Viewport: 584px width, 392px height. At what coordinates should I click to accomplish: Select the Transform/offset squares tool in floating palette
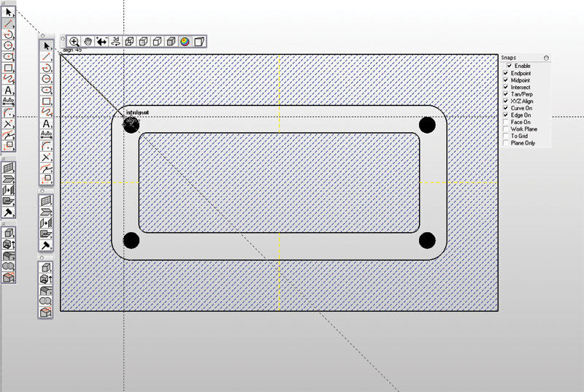(46, 179)
